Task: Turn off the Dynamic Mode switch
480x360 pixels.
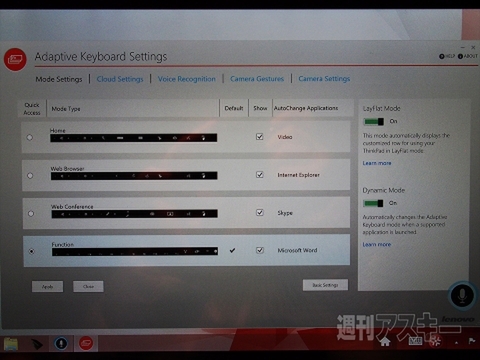Action: pyautogui.click(x=373, y=203)
